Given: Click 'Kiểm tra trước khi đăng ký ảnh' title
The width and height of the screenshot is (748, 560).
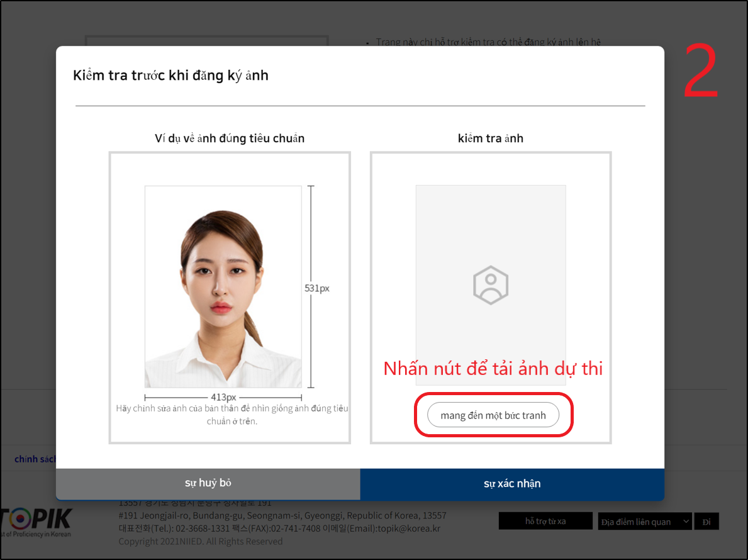Looking at the screenshot, I should point(170,76).
